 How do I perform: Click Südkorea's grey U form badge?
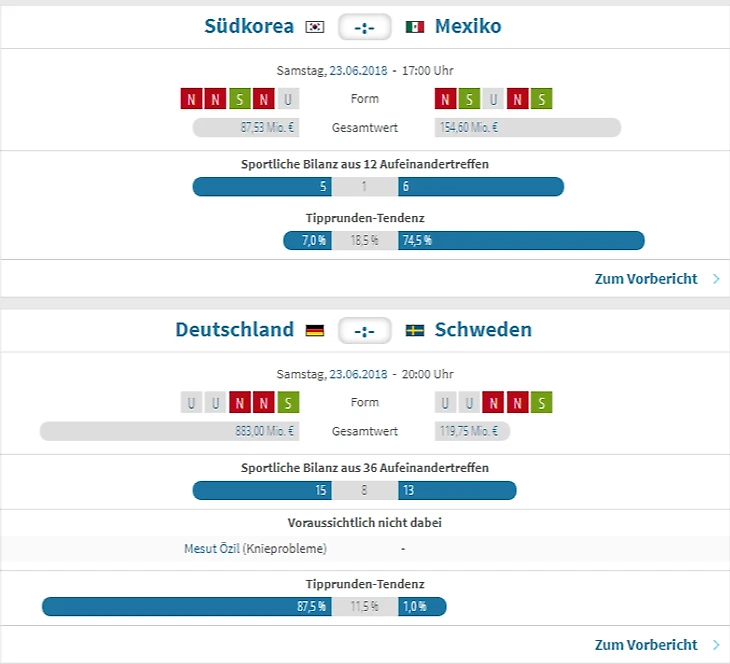coord(288,99)
